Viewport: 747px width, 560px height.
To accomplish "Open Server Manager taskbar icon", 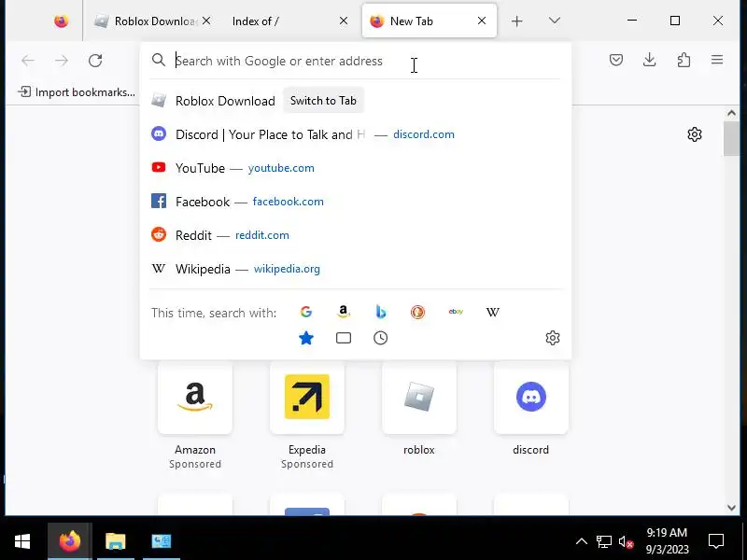I will [x=162, y=541].
